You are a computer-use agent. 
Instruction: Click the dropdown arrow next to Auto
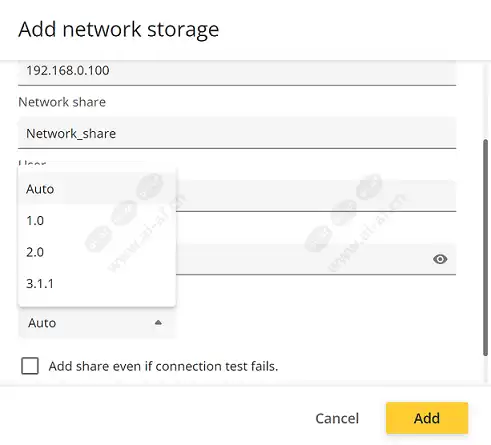(158, 323)
